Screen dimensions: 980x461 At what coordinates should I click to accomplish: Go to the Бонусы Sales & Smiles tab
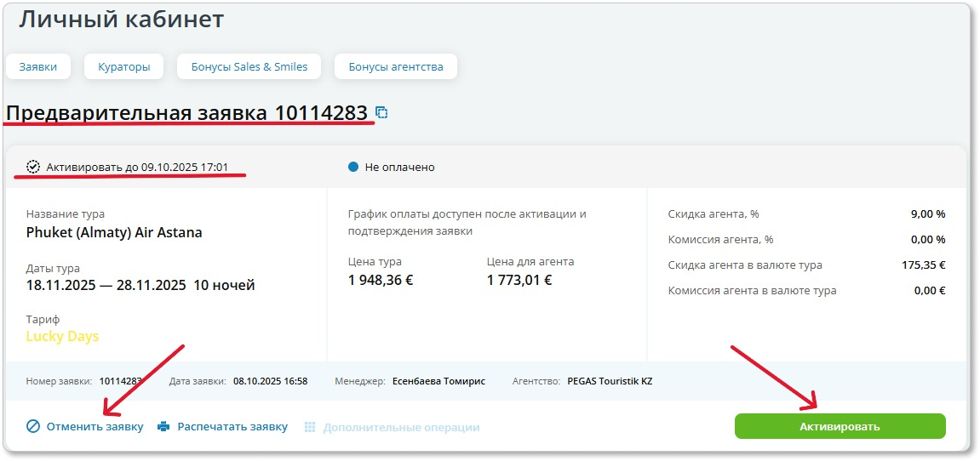(x=249, y=66)
